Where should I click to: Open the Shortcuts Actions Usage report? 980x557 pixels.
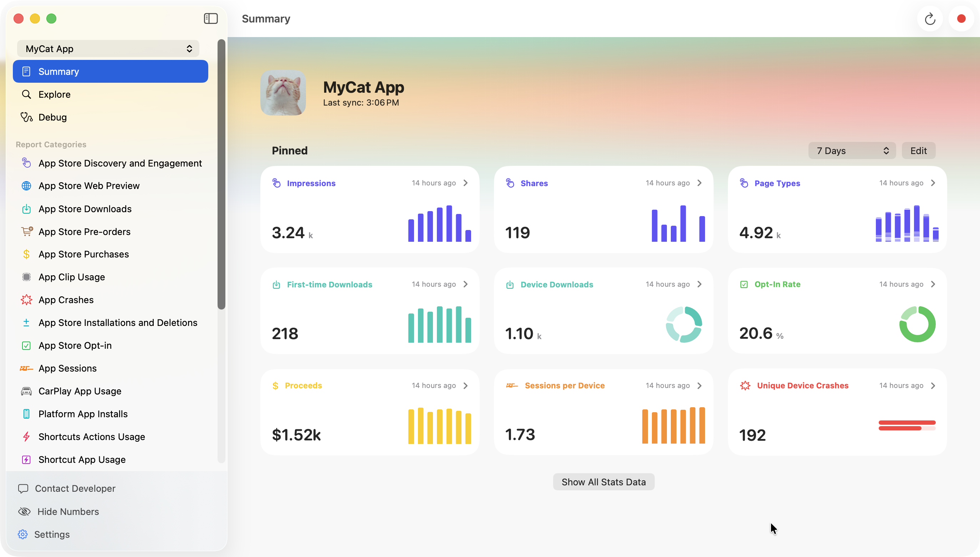click(91, 436)
